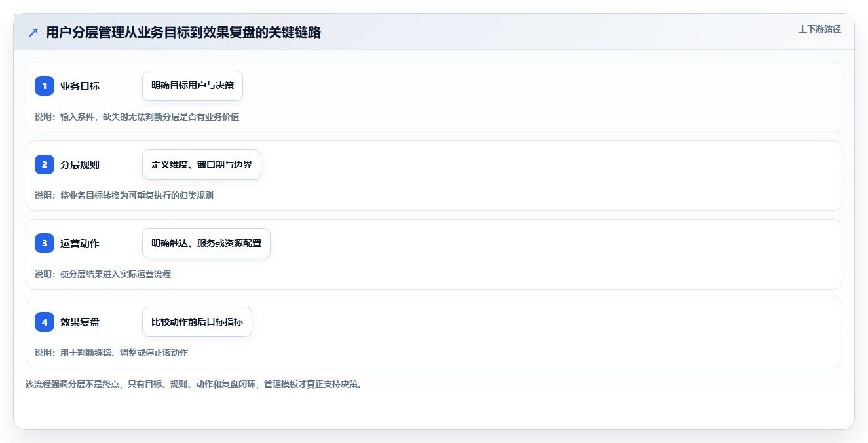
Task: Click the 业务目标 step title
Action: (x=80, y=86)
